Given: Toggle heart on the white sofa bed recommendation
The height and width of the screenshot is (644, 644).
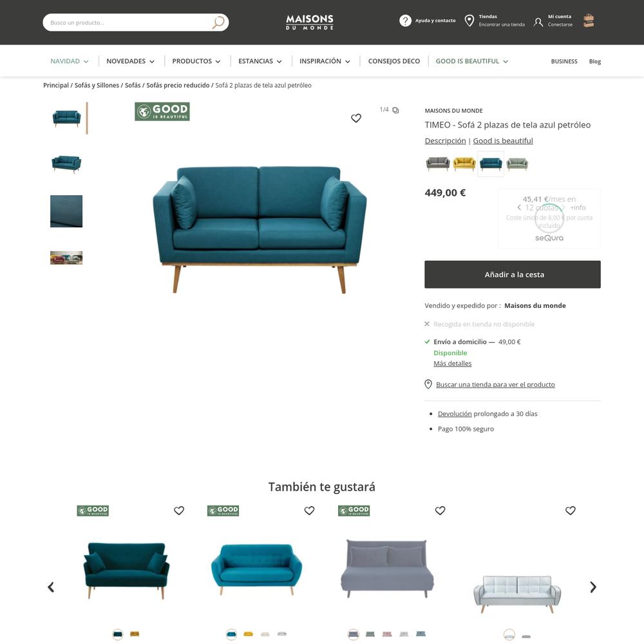Looking at the screenshot, I should pos(570,511).
